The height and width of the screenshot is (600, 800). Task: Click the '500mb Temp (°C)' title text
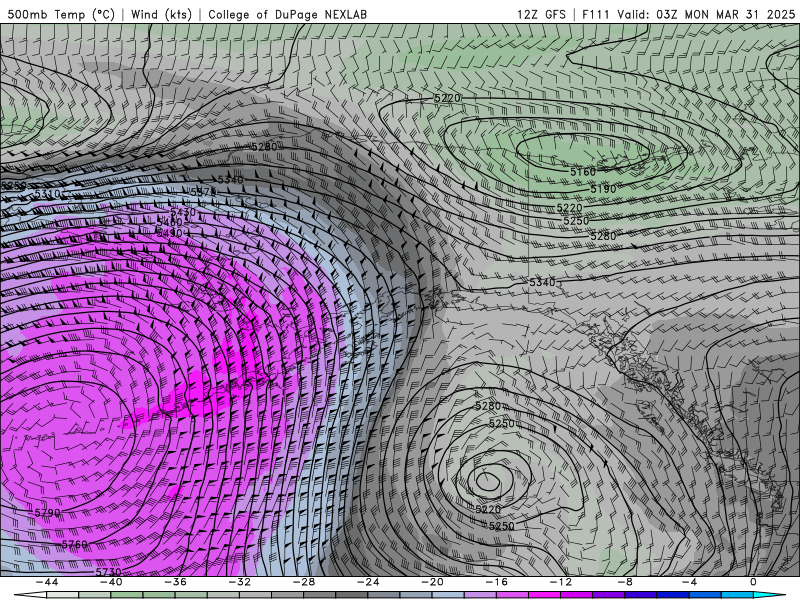61,14
